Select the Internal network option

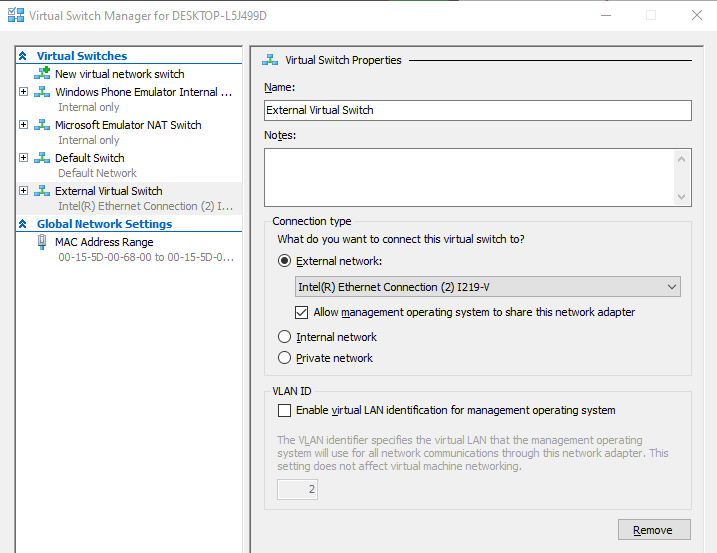(x=285, y=337)
